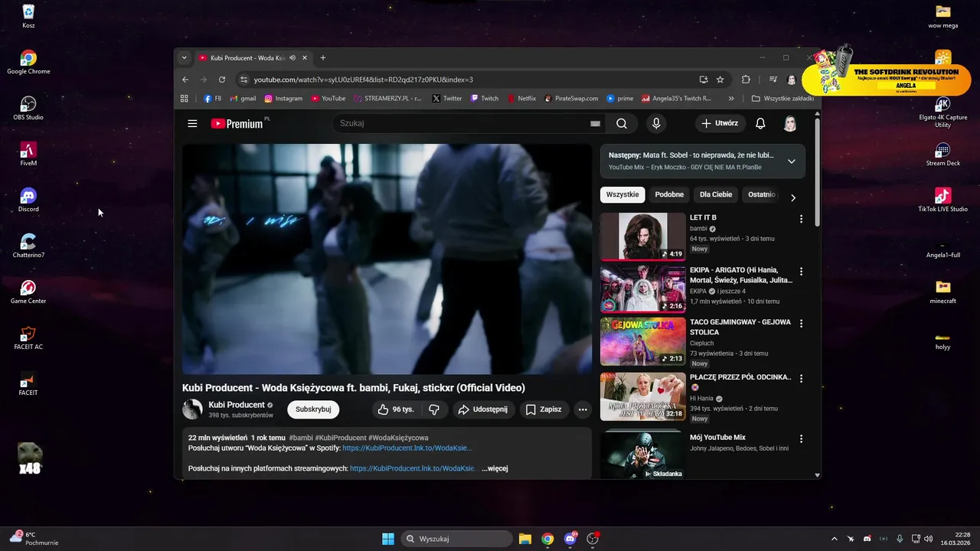The height and width of the screenshot is (551, 980).
Task: Dislike the video with thumbs down
Action: point(434,409)
